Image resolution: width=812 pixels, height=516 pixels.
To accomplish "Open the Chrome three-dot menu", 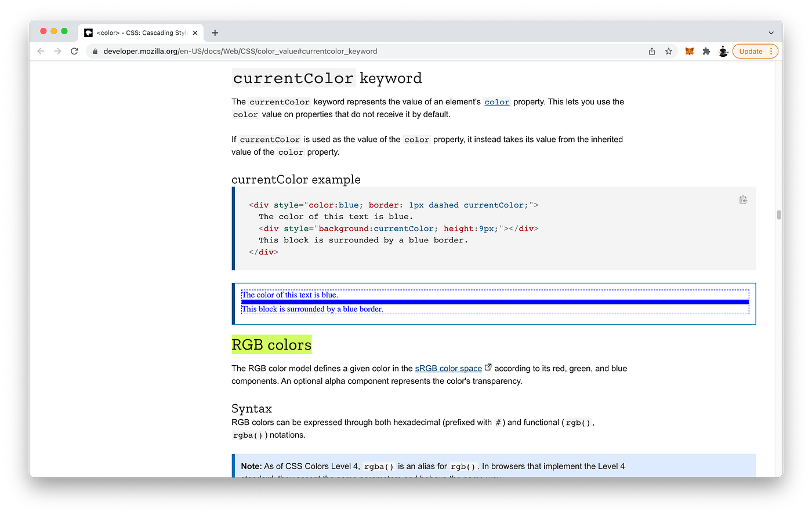I will click(x=772, y=51).
